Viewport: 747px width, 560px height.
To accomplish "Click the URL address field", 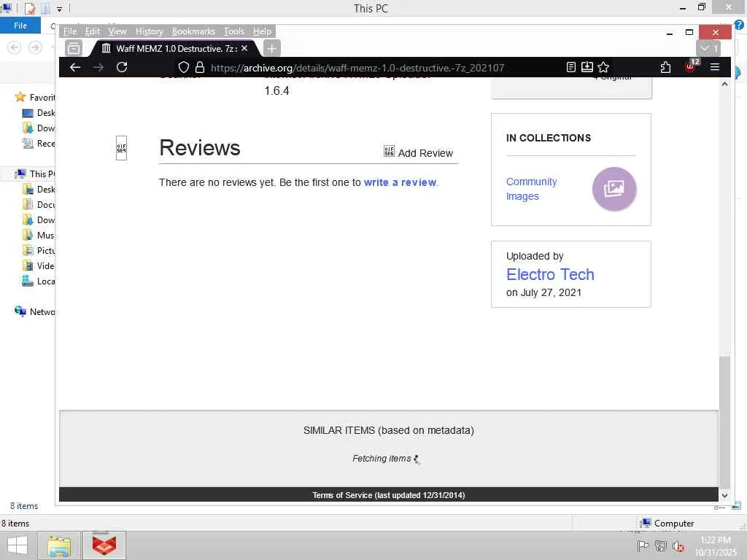I will [357, 68].
